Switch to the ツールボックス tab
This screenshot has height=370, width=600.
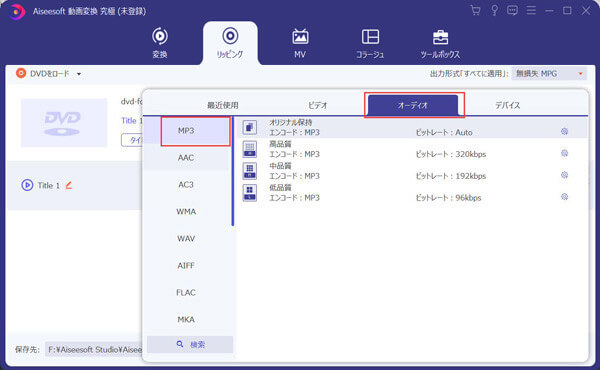click(x=440, y=43)
